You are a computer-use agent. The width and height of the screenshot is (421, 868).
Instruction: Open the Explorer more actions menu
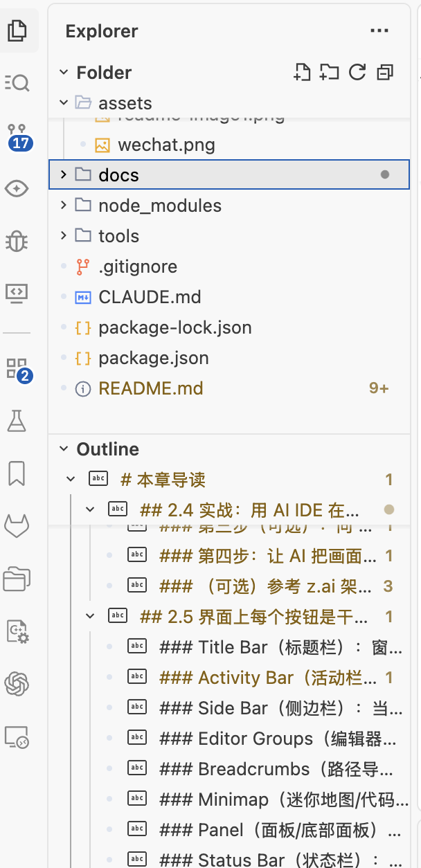tap(379, 31)
